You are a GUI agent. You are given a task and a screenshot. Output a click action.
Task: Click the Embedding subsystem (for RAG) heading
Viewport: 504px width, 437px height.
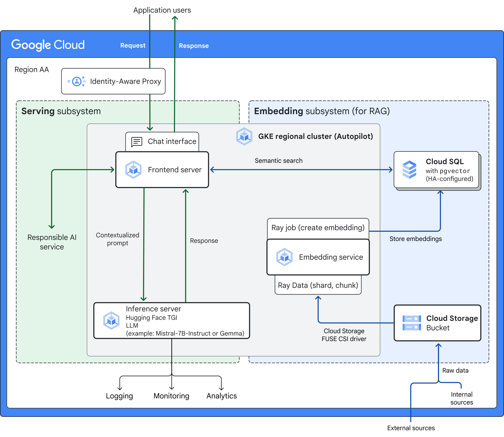coord(322,111)
